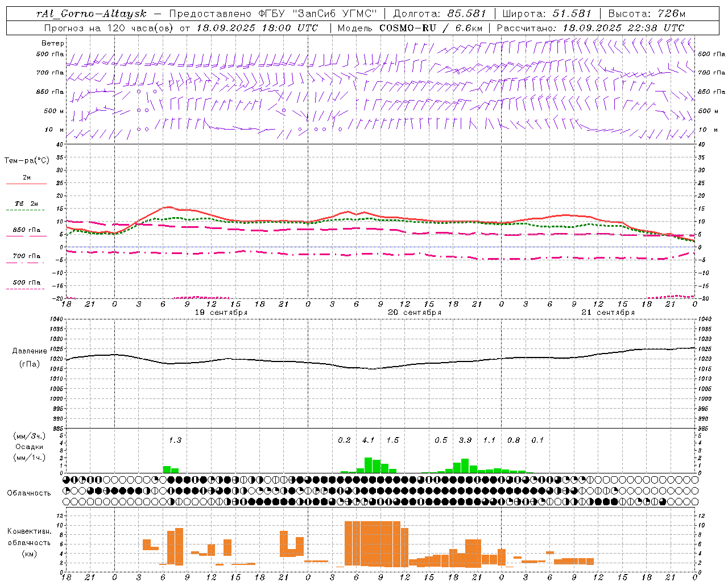This screenshot has width=728, height=582.
Task: Click the precipitation value 0.8
Action: tap(514, 440)
